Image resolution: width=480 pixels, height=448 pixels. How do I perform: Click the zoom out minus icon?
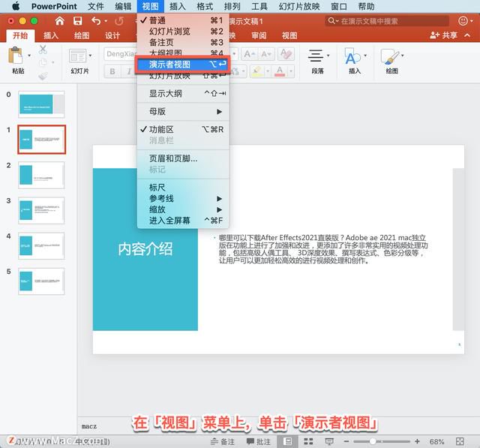click(346, 441)
